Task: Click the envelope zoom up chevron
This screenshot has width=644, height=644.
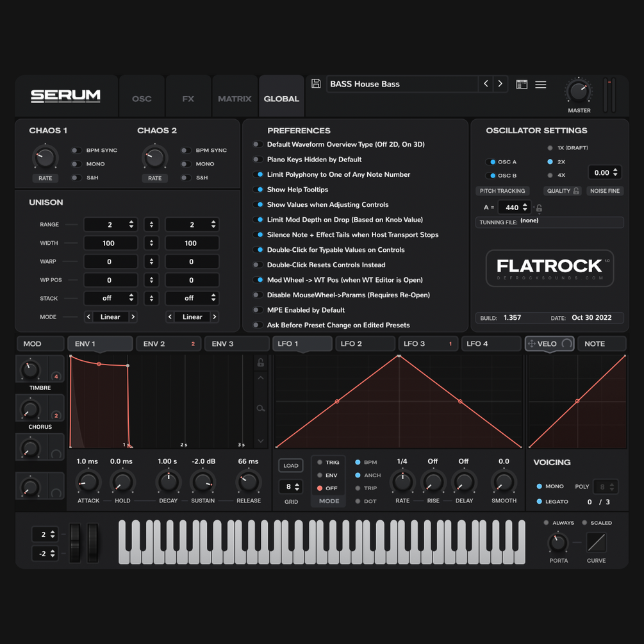Action: 260,377
